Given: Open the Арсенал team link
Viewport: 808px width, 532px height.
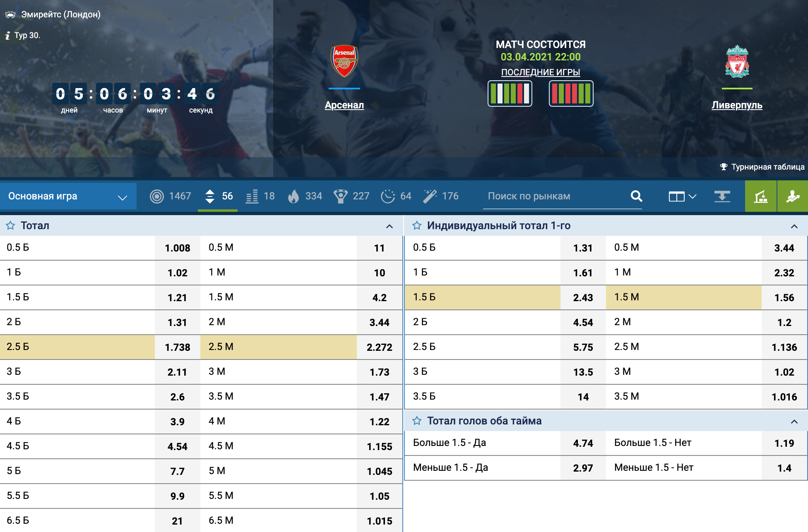Looking at the screenshot, I should [344, 105].
